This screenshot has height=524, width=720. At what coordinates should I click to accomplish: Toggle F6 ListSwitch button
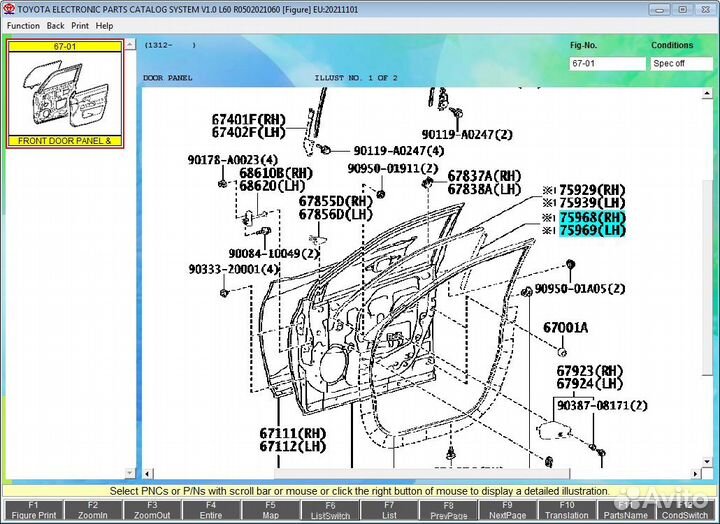[330, 510]
